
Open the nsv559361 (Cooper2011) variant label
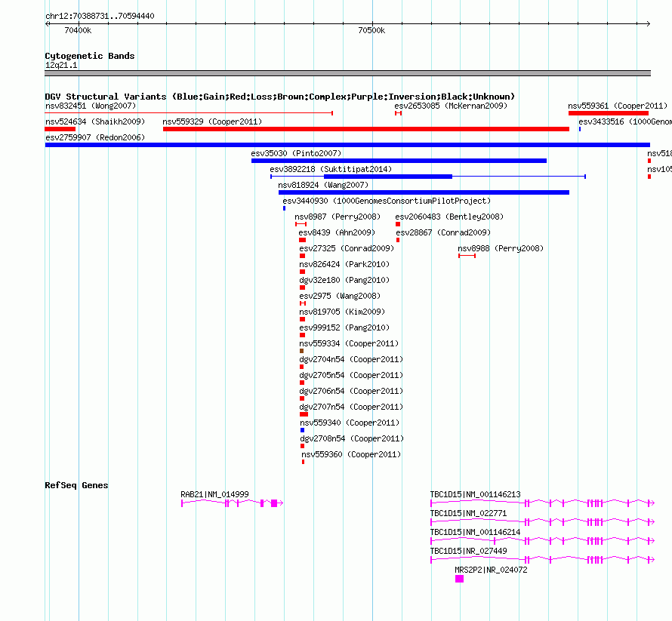[618, 106]
